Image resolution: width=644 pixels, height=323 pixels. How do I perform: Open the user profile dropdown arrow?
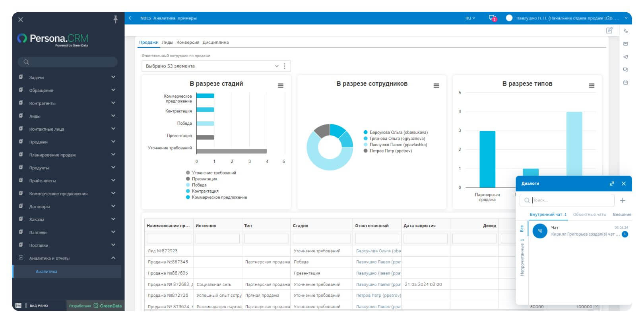tap(626, 18)
